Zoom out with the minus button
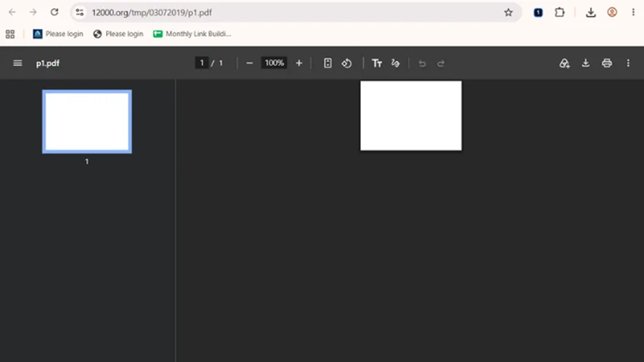Screen dimensions: 644x362 pos(250,64)
